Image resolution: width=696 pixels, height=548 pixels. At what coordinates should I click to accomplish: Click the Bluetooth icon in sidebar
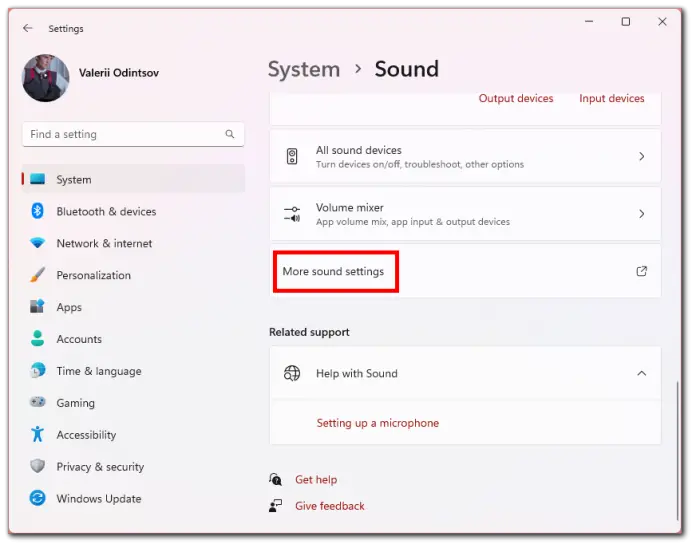coord(38,211)
